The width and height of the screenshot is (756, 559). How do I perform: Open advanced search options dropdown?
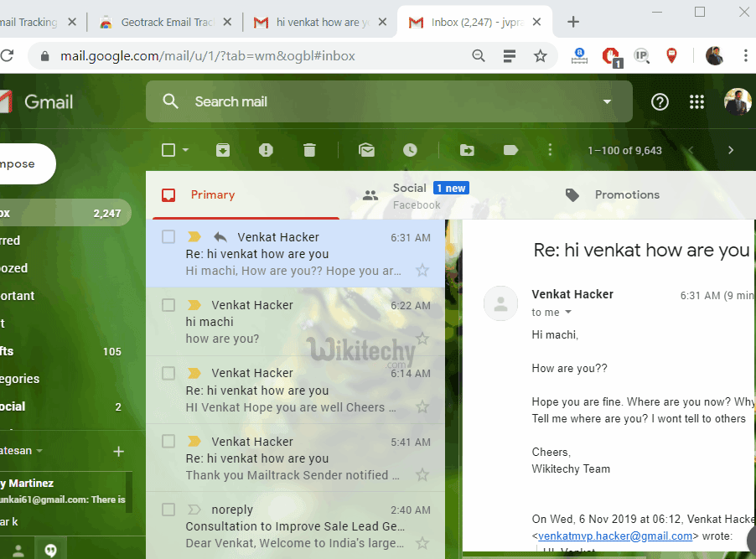point(606,101)
